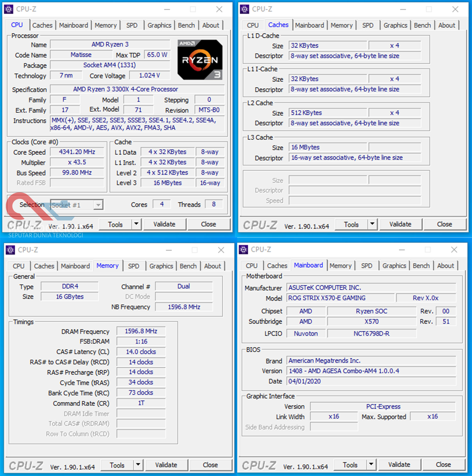The width and height of the screenshot is (472, 476).
Task: Expand Tools dropdown arrow in Mainboard window
Action: pos(371,465)
